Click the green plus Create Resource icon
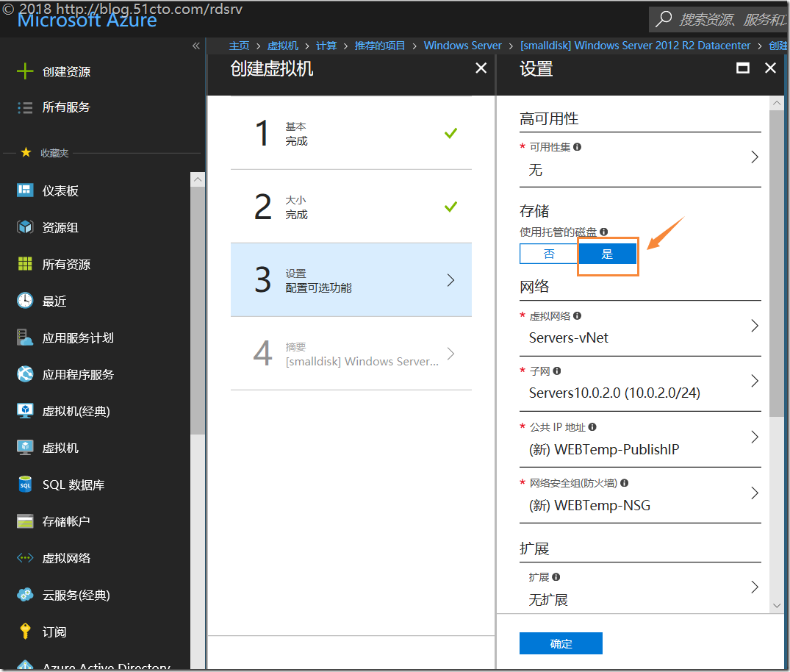 pyautogui.click(x=25, y=71)
